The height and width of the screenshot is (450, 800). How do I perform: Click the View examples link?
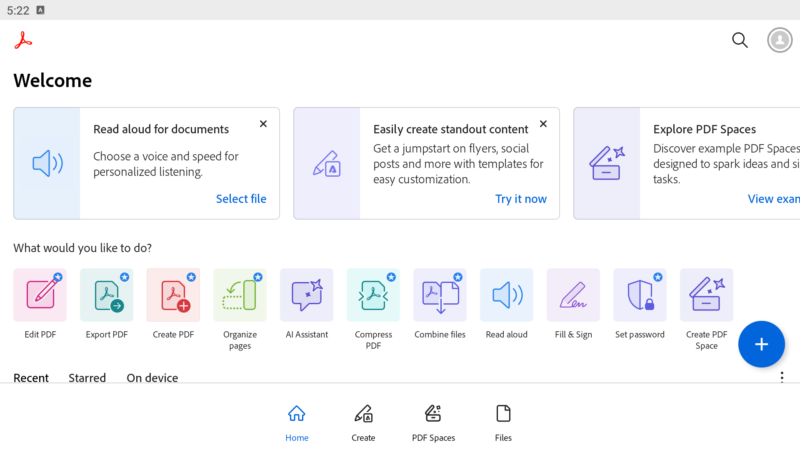pos(773,198)
